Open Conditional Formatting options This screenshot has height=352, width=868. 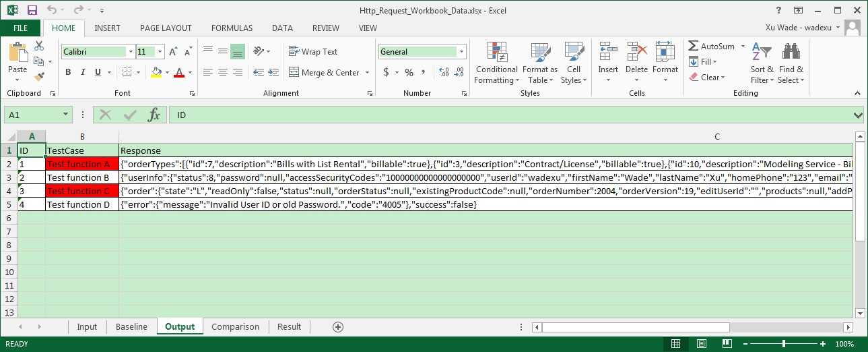497,63
